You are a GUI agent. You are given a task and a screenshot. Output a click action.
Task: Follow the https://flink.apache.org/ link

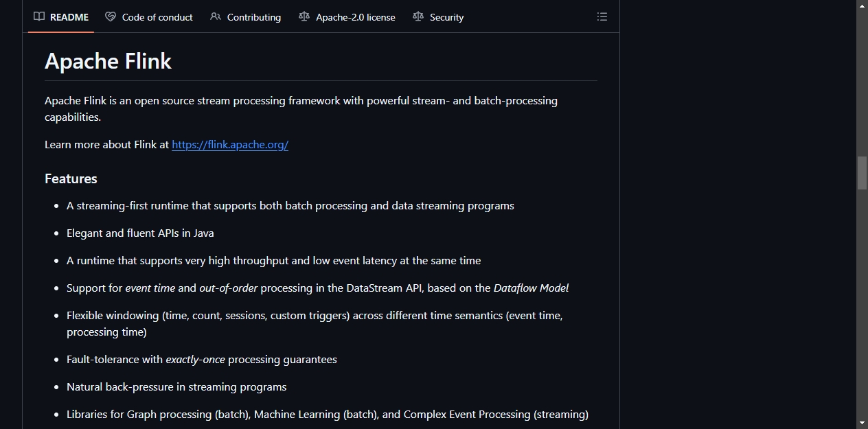click(230, 144)
